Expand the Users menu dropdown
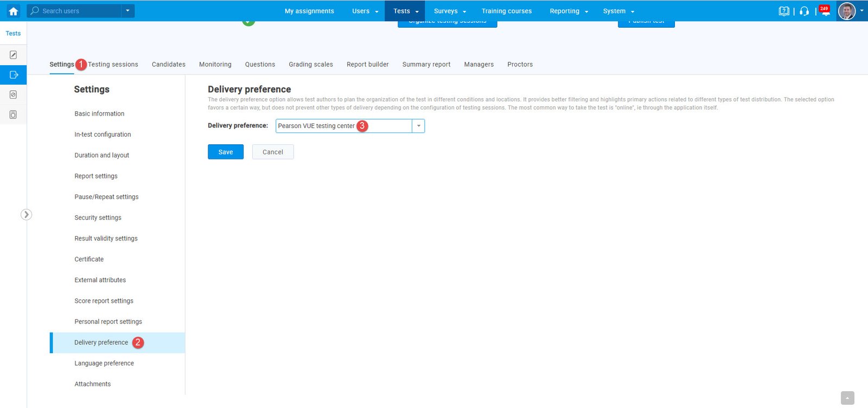Image resolution: width=868 pixels, height=408 pixels. click(365, 11)
